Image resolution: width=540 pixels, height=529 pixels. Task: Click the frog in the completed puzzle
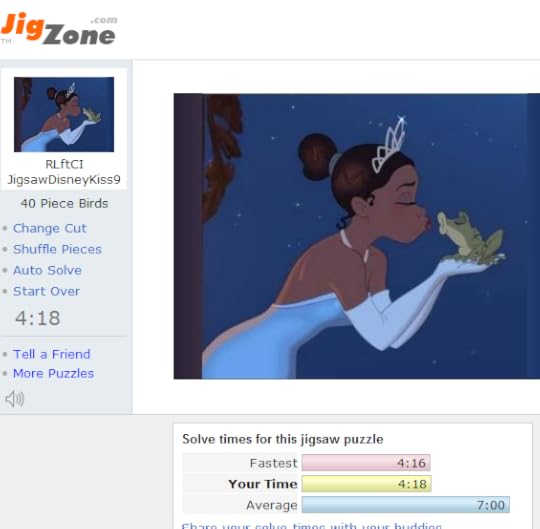pos(470,236)
